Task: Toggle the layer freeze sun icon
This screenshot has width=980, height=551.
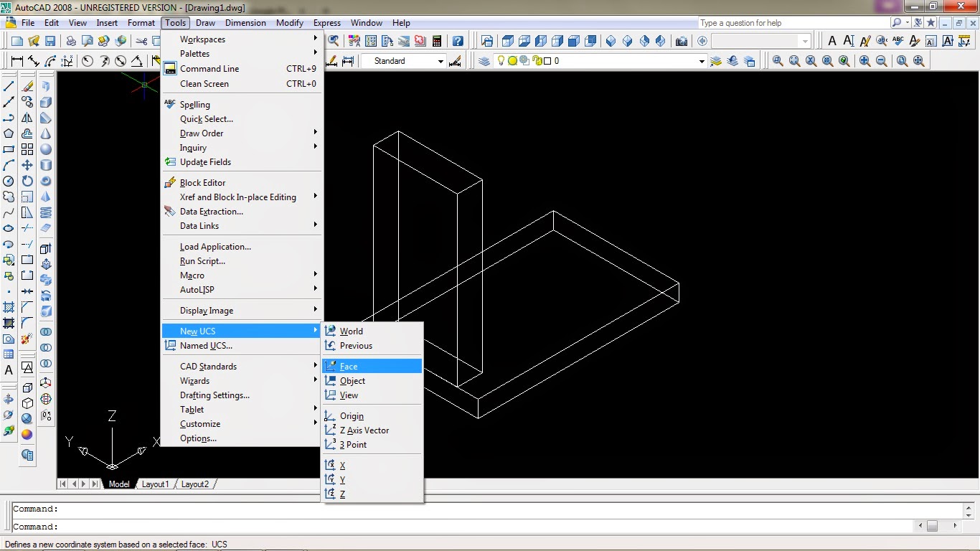Action: pyautogui.click(x=512, y=61)
